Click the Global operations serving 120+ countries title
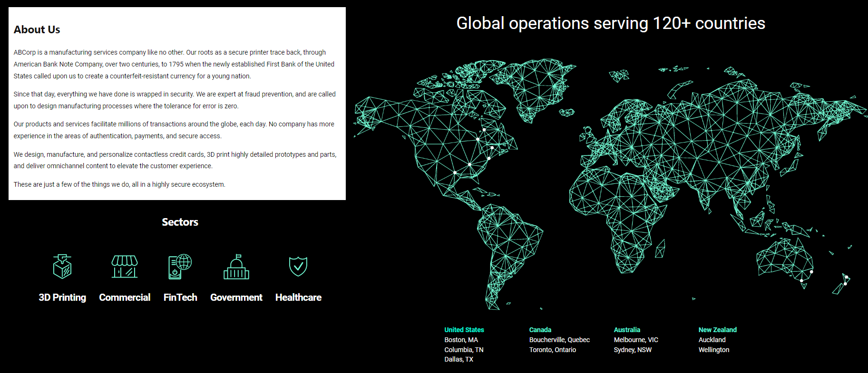Image resolution: width=868 pixels, height=373 pixels. click(611, 23)
